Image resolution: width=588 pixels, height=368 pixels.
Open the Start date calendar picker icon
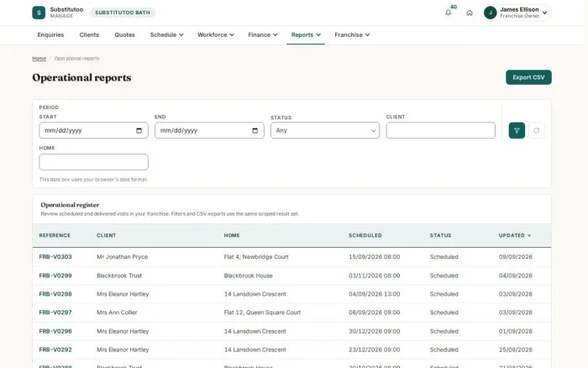click(x=139, y=130)
